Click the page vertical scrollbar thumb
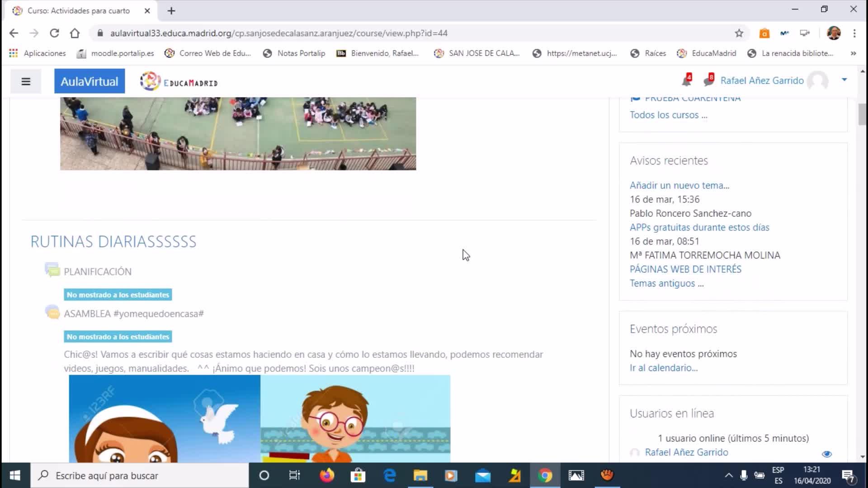868x488 pixels. click(862, 114)
